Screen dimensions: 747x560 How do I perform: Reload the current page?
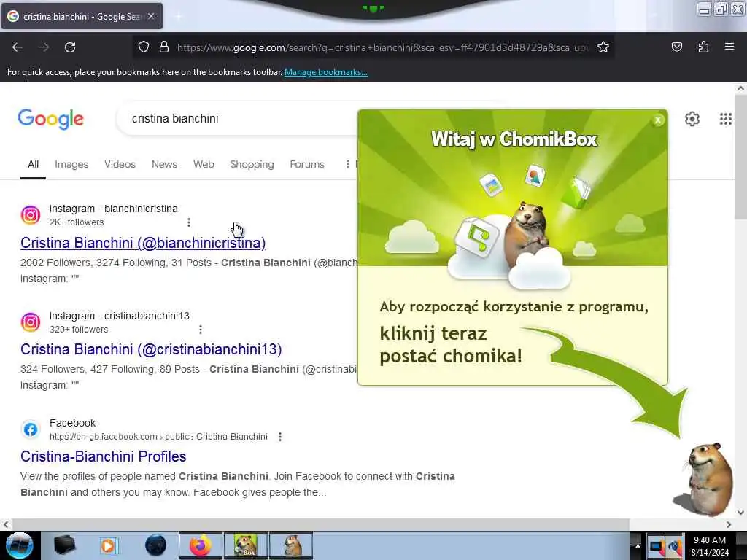[70, 47]
